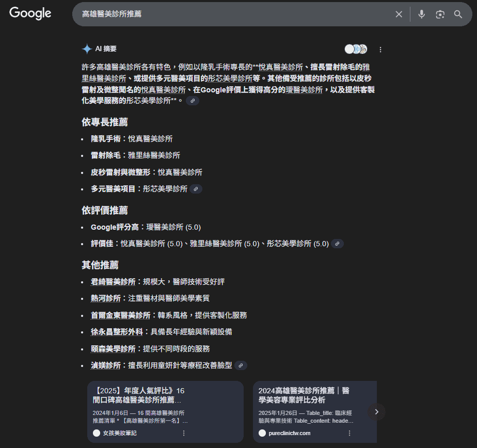Click link icon after 滇媄診所 line
This screenshot has height=448, width=477.
(241, 365)
